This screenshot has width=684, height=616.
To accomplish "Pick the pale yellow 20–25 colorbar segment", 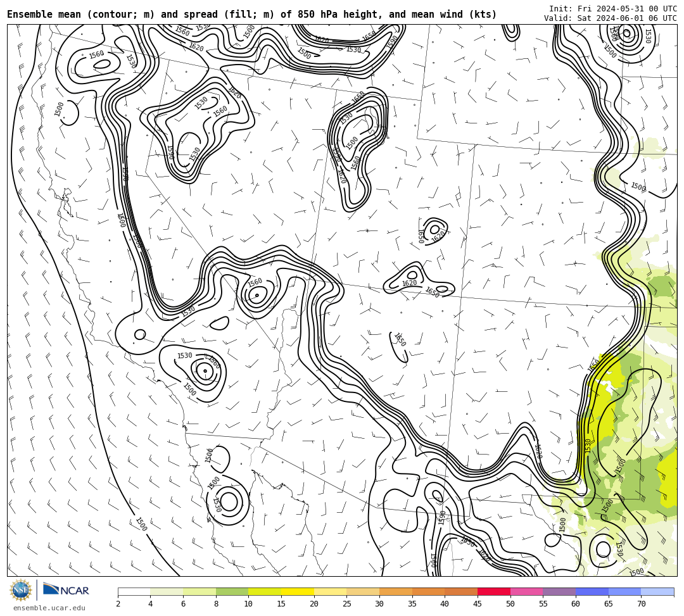I will 330,591.
